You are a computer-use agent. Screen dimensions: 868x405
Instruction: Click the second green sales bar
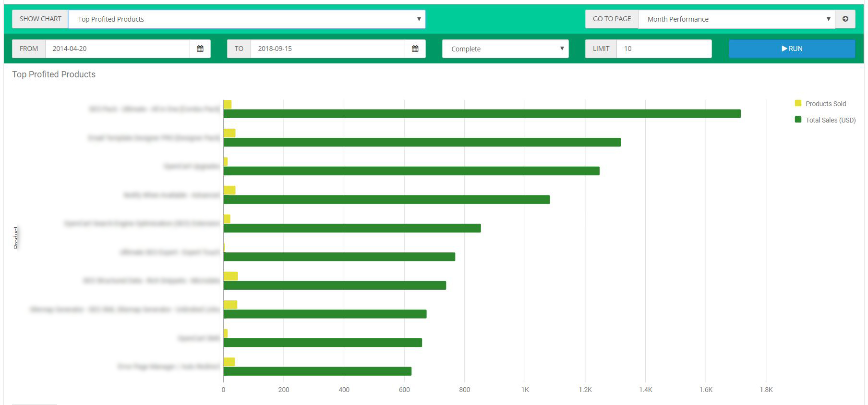[x=422, y=142]
